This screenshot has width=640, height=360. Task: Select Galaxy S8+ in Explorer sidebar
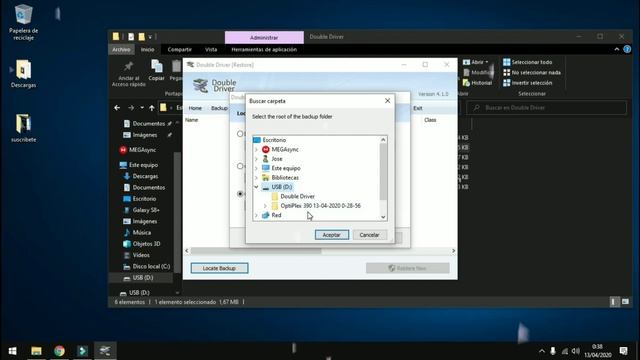pyautogui.click(x=142, y=210)
